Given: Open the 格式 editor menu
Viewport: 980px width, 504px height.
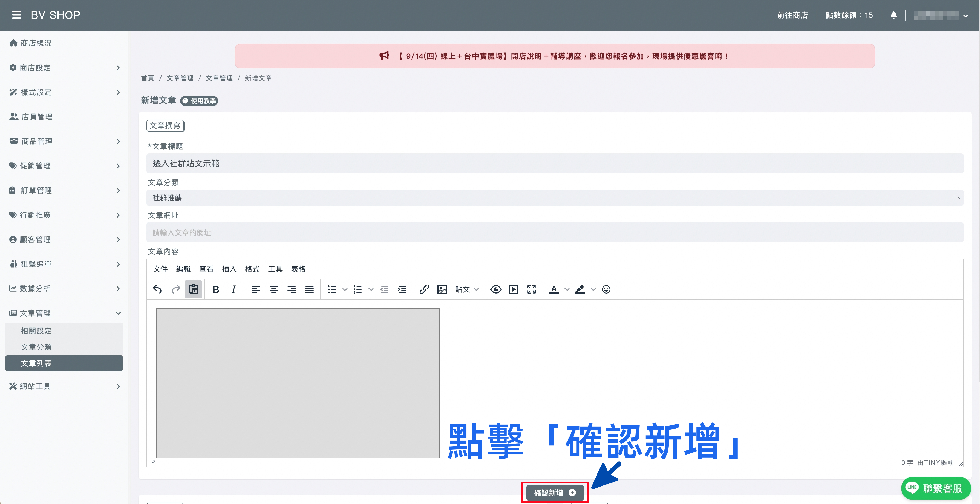Looking at the screenshot, I should pos(252,269).
